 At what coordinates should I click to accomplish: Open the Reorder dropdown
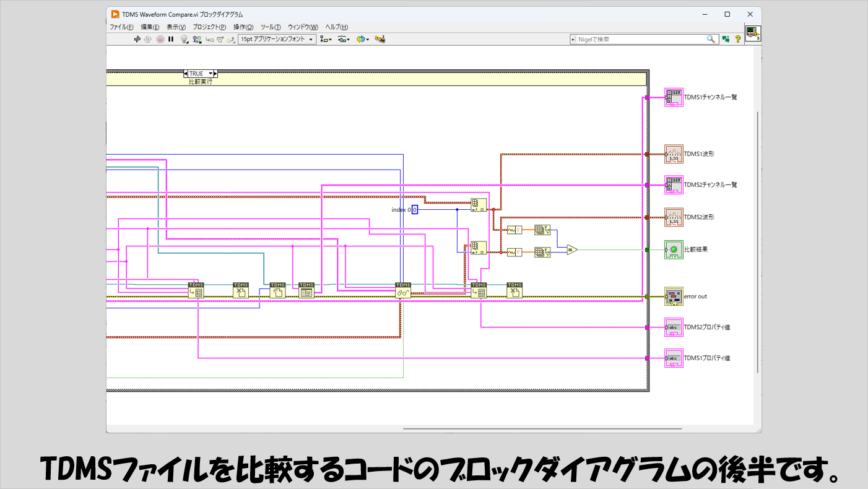362,39
